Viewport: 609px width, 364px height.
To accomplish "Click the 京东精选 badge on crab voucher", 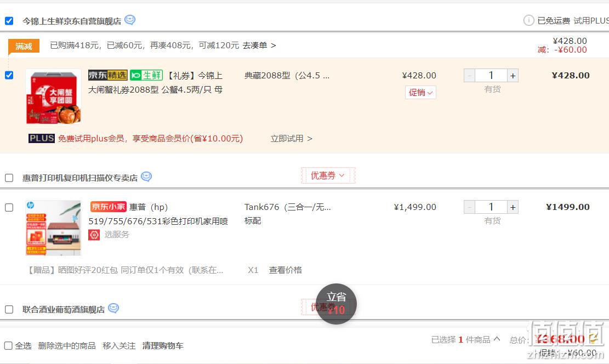I will coord(107,75).
